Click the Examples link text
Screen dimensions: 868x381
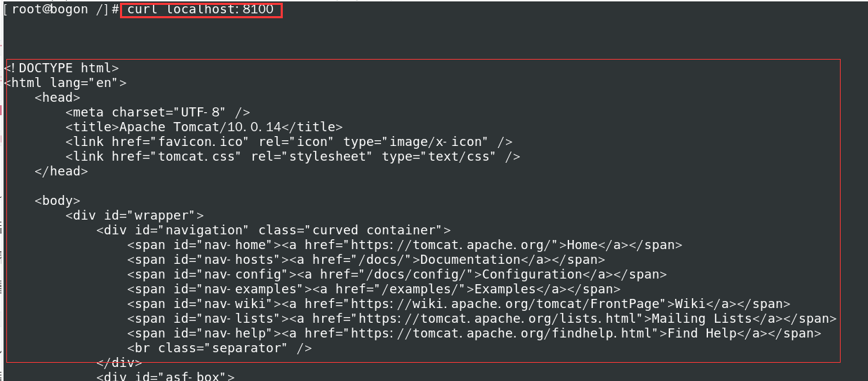[501, 289]
